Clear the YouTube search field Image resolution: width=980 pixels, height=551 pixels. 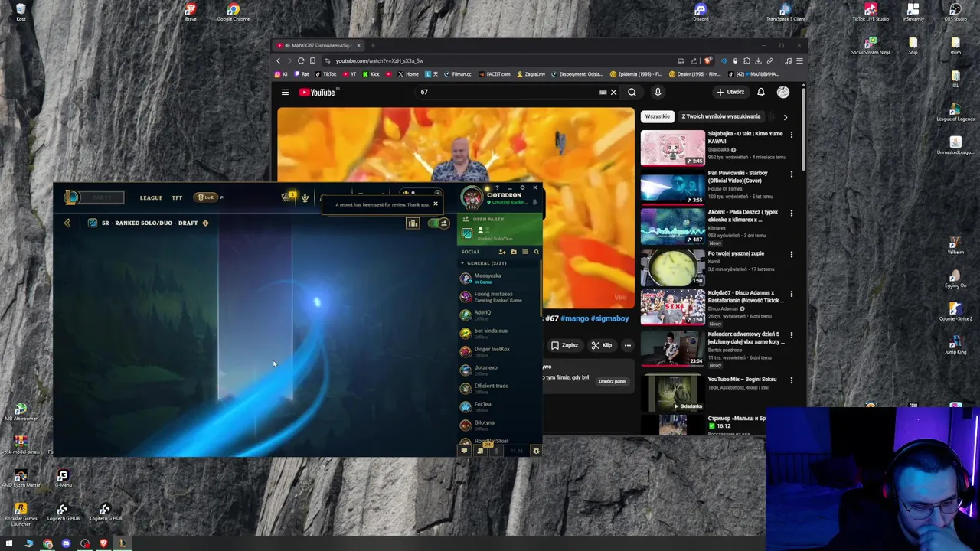(613, 92)
